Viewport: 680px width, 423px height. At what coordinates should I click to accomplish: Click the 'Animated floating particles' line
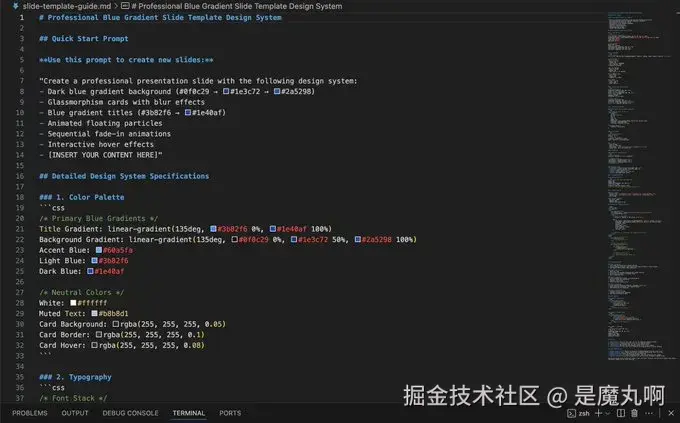point(101,124)
